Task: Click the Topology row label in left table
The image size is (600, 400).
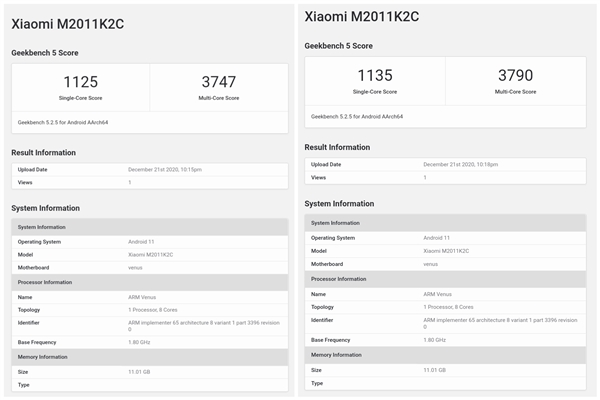Action: coord(33,310)
